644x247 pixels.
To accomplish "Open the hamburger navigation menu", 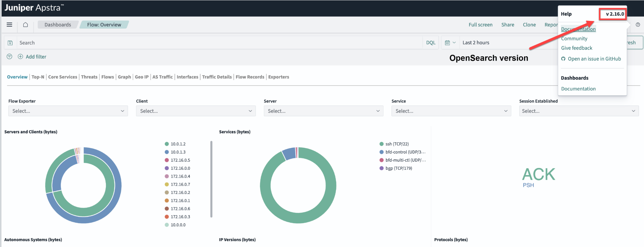I will click(10, 25).
